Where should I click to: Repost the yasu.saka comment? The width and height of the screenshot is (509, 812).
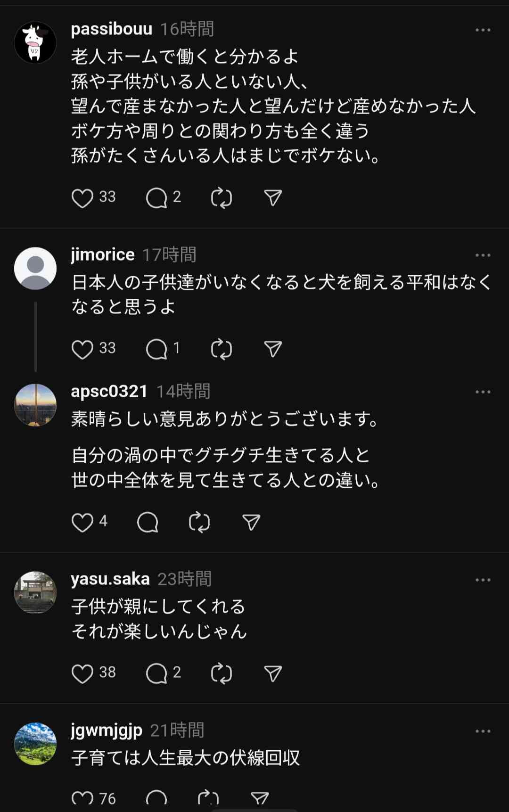222,673
